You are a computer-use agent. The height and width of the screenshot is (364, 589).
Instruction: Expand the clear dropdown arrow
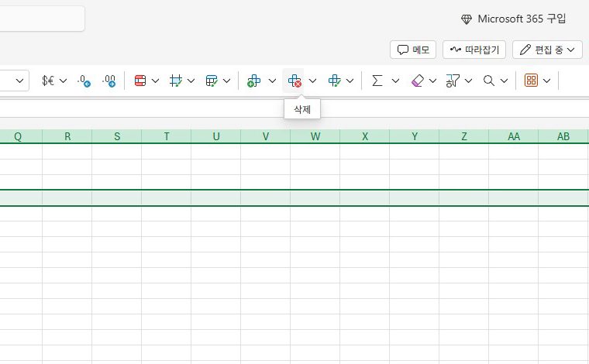432,81
